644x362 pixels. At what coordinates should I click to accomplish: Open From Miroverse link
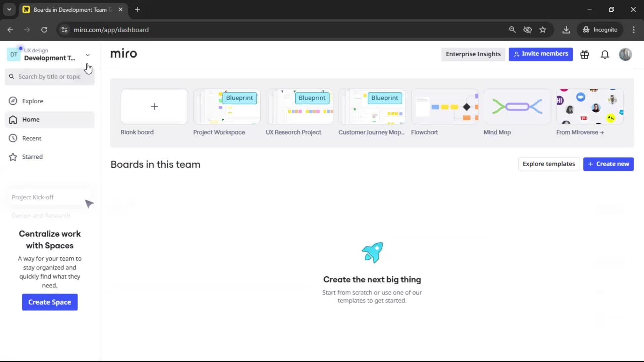(580, 132)
